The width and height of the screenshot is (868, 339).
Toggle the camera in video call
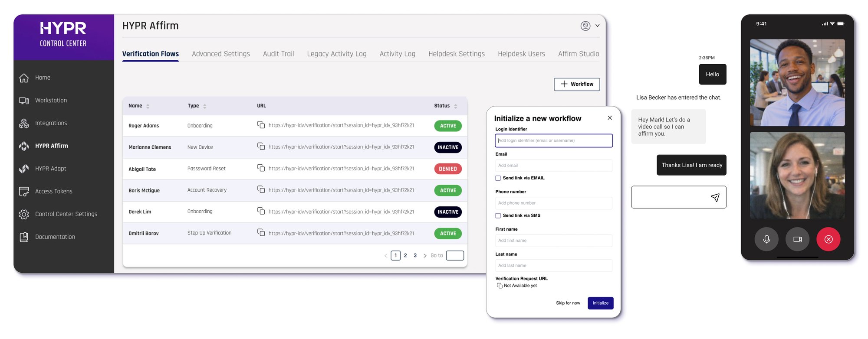[797, 239]
